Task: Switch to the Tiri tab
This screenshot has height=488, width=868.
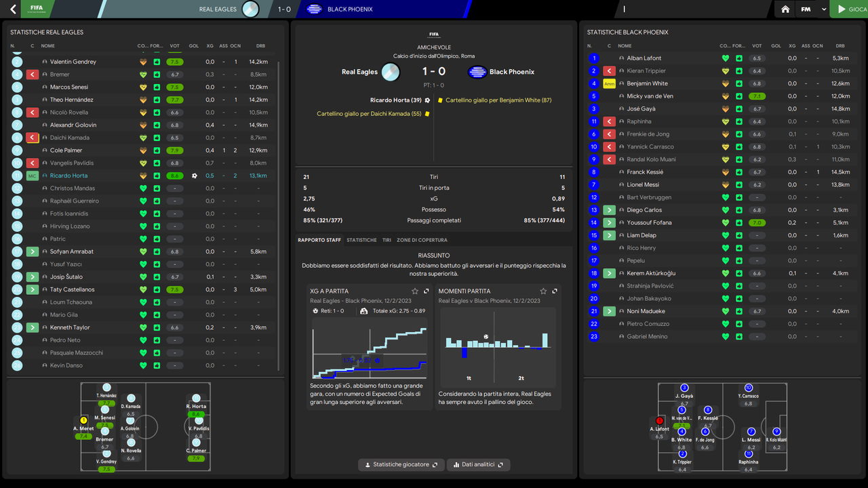Action: click(x=387, y=240)
